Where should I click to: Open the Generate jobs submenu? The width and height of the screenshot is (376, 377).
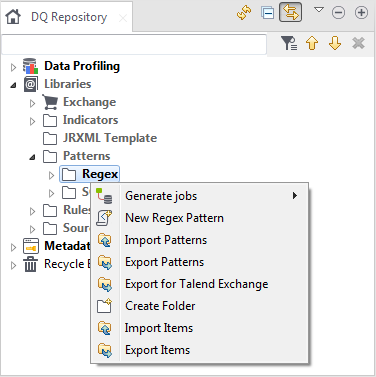pyautogui.click(x=199, y=196)
